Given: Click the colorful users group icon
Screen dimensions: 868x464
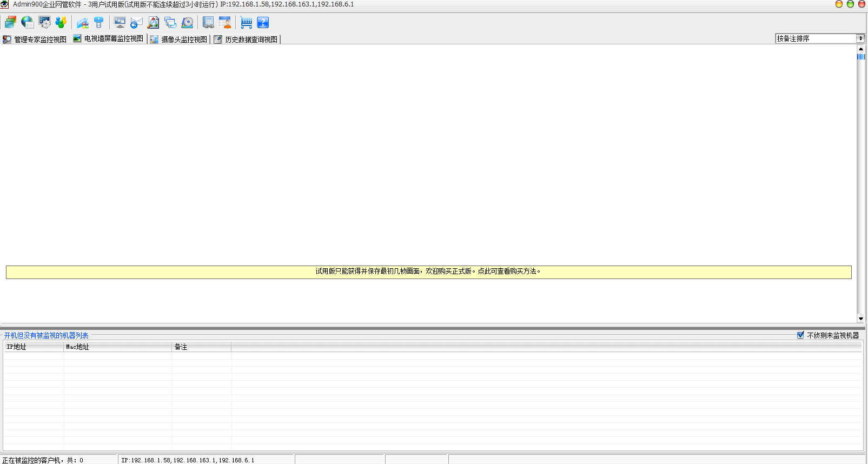Looking at the screenshot, I should [x=61, y=22].
